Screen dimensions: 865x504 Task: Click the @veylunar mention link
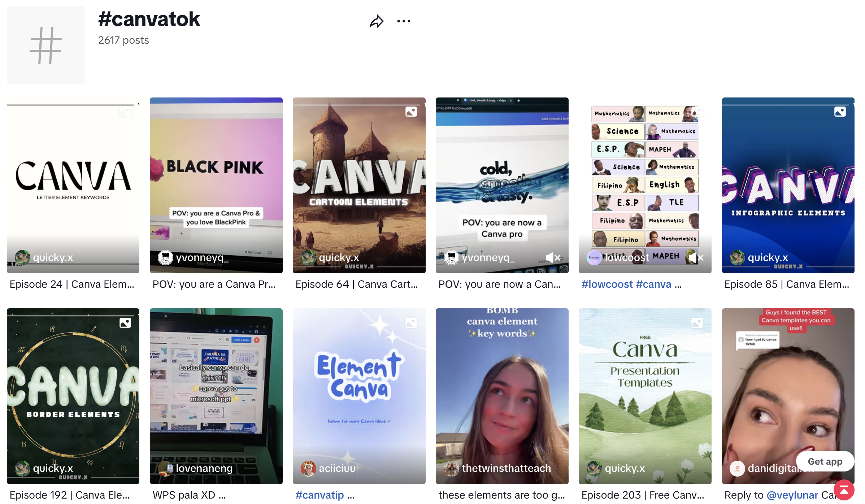[x=792, y=495]
